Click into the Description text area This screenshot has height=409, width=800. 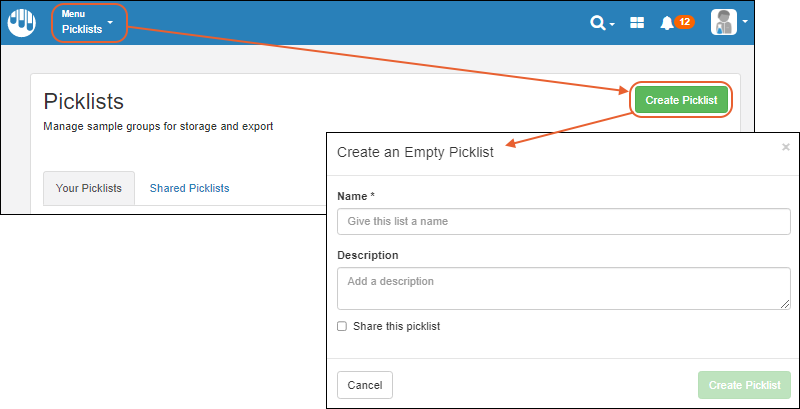[x=564, y=289]
